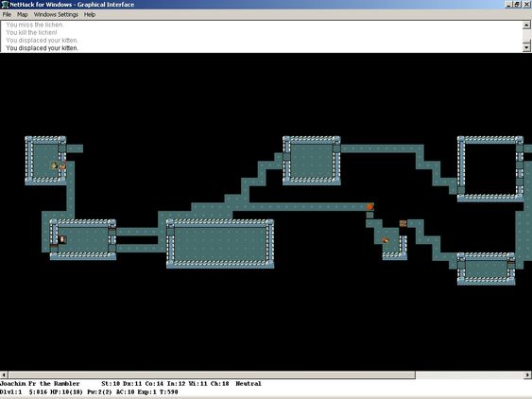Click the brown wooden door tile near the small room
This screenshot has height=399, width=532.
403,223
